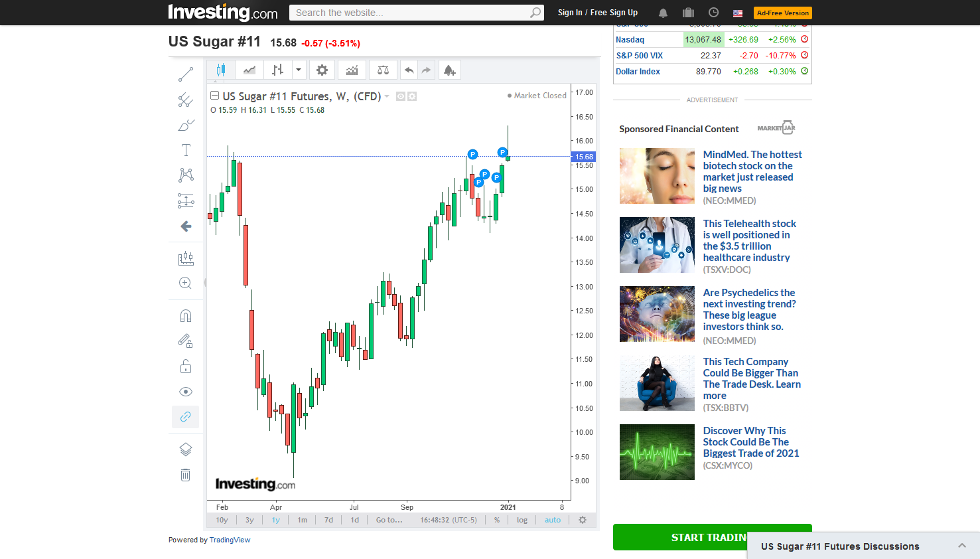Click the 15.68 current price label
Viewport: 980px width, 559px height.
coord(584,157)
